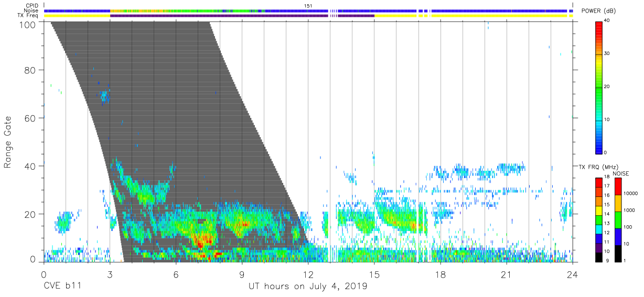Click the 30 label on power scale
Screen dimensions: 644x297
point(607,53)
